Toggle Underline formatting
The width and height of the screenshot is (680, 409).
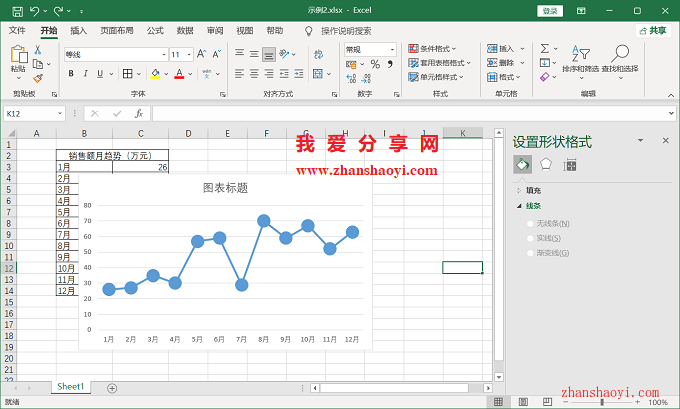coord(100,74)
